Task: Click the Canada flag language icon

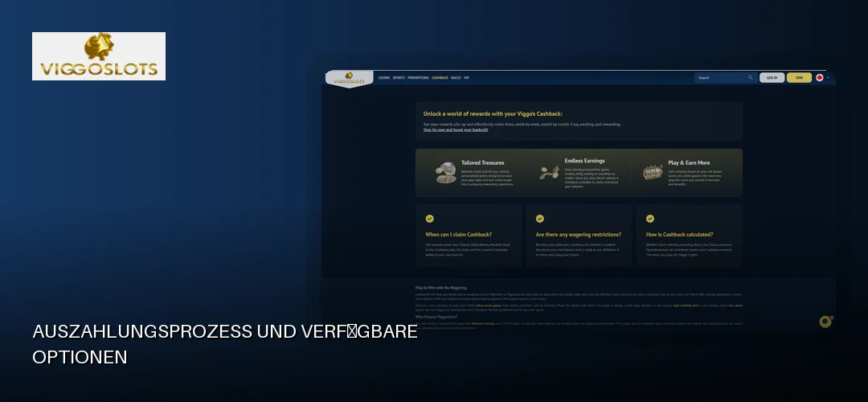Action: (819, 77)
